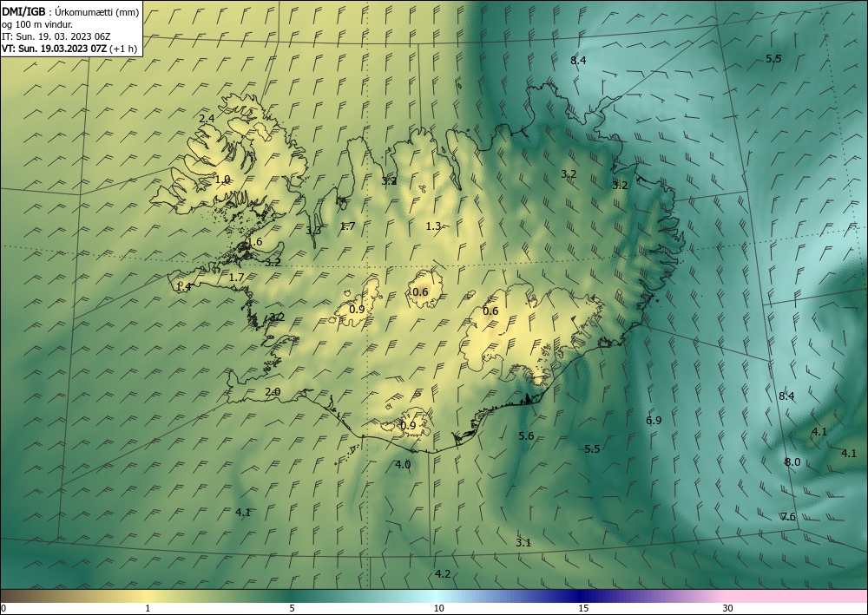
Task: Click the 1.3 value in north Iceland
Action: coord(433,226)
